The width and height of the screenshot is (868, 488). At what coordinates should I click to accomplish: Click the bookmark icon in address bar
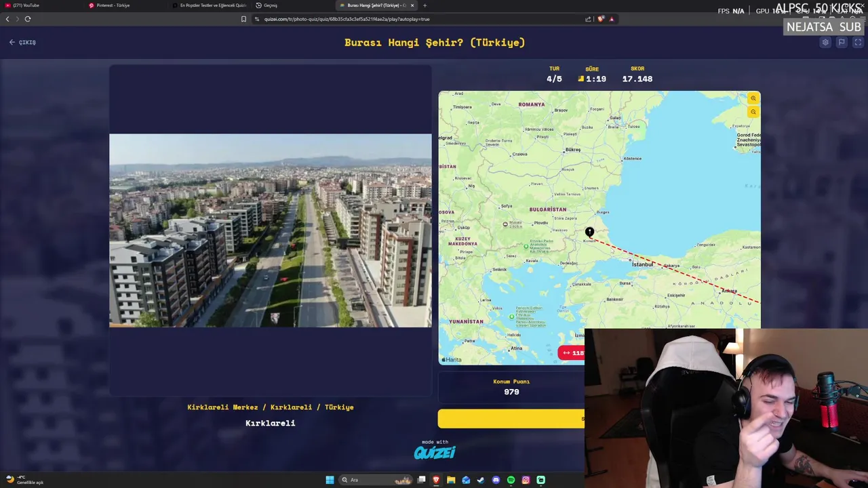pyautogui.click(x=243, y=19)
